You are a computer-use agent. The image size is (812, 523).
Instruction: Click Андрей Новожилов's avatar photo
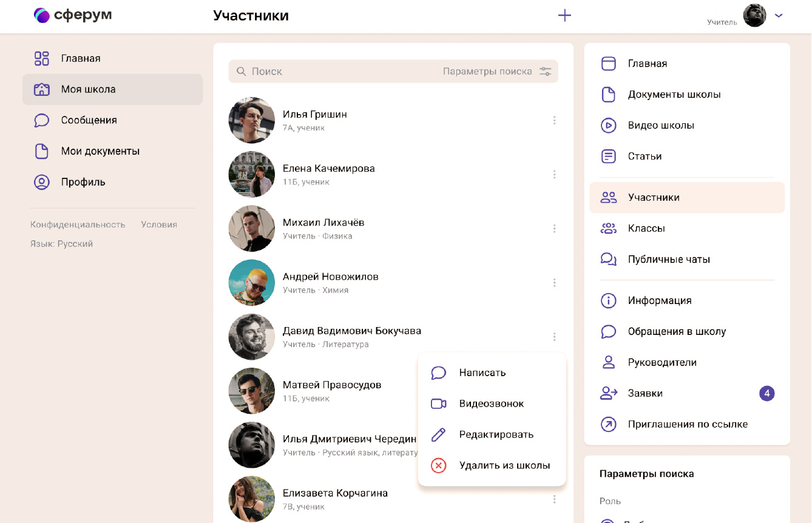[251, 283]
